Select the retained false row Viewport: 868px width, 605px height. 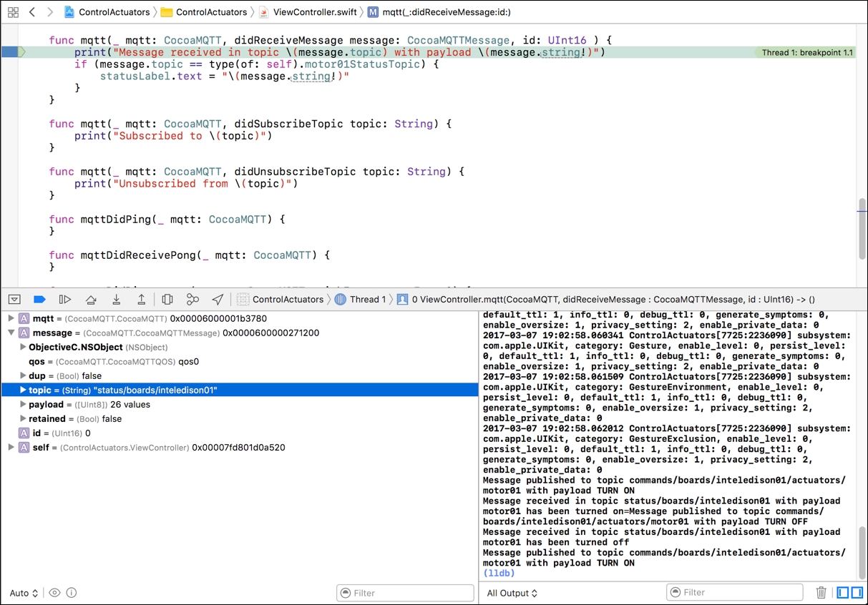[239, 418]
